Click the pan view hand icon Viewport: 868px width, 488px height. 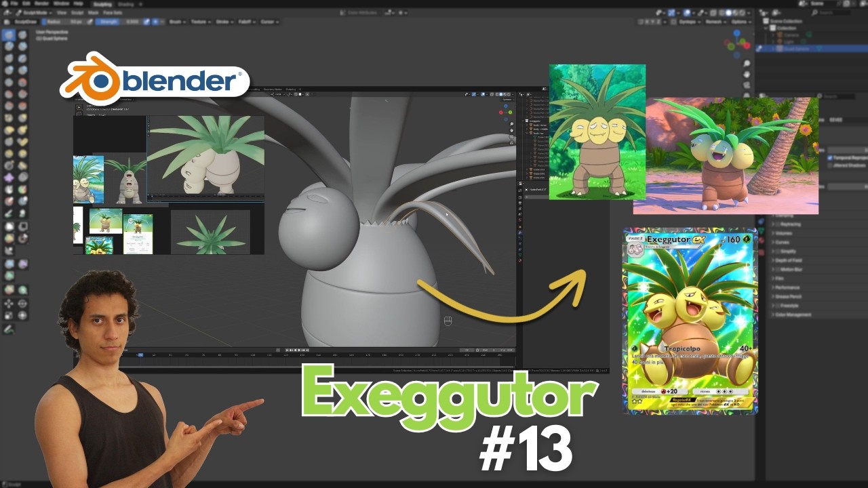[x=747, y=75]
